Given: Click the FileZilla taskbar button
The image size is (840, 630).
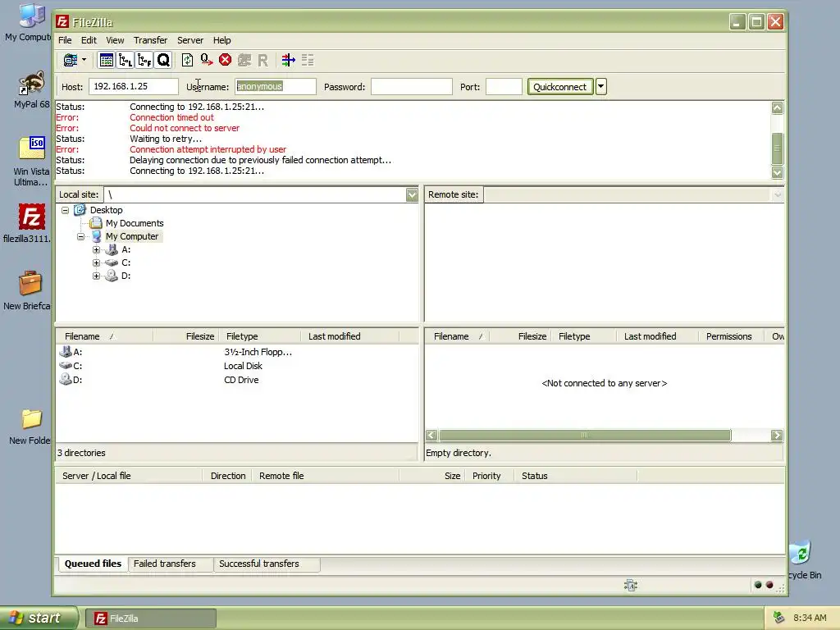Looking at the screenshot, I should pyautogui.click(x=151, y=619).
